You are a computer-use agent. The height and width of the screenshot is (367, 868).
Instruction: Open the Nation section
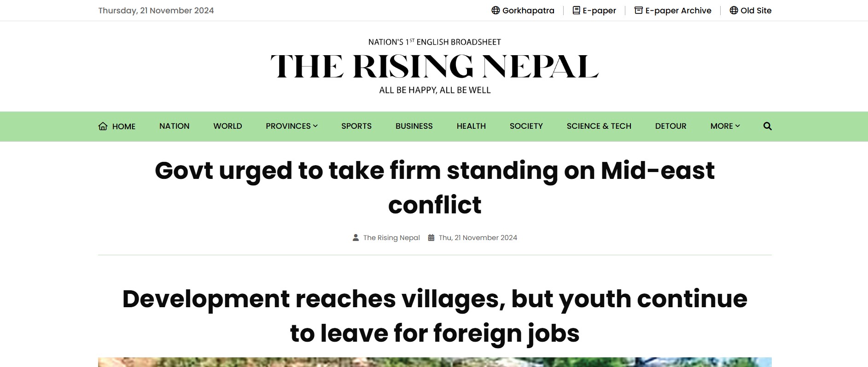[174, 126]
